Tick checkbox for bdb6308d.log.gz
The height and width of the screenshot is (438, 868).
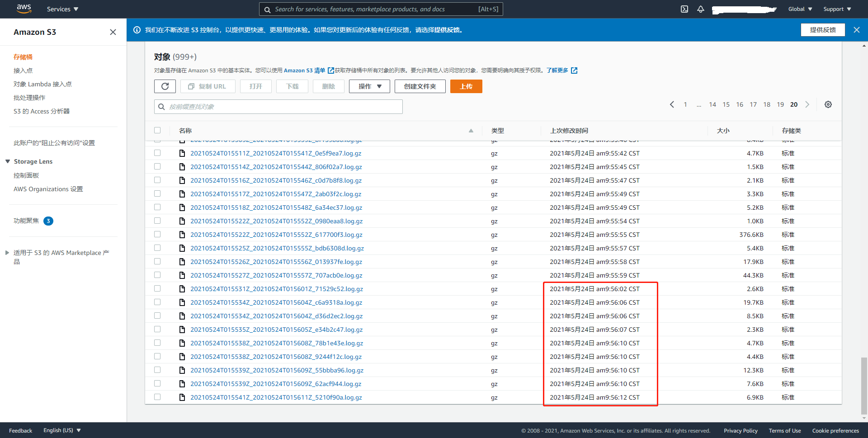point(157,248)
